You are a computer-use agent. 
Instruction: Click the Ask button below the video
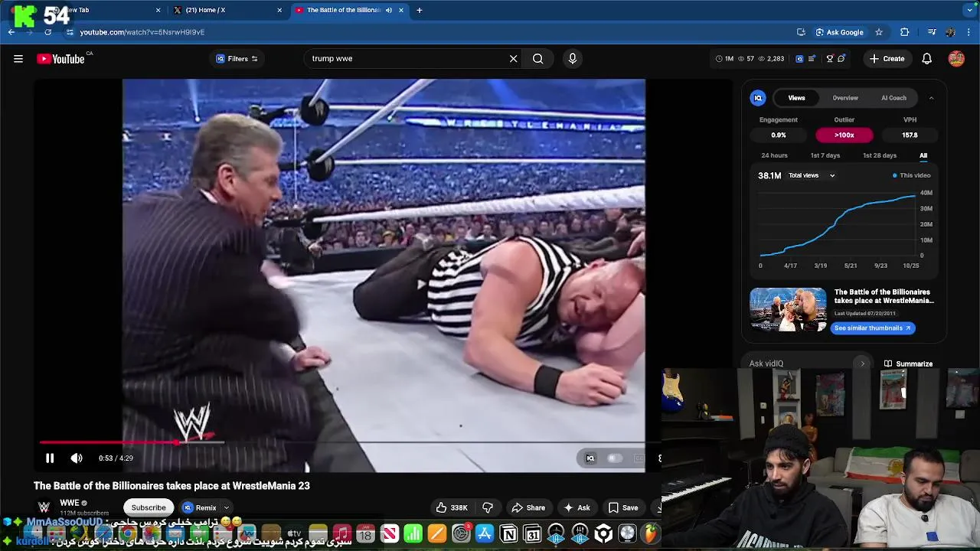577,507
